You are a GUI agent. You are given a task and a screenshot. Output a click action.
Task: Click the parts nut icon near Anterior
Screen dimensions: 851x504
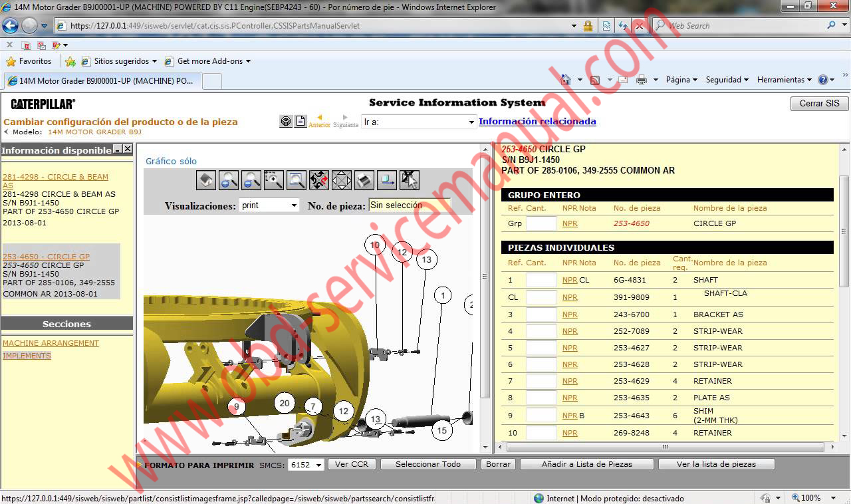pos(285,120)
